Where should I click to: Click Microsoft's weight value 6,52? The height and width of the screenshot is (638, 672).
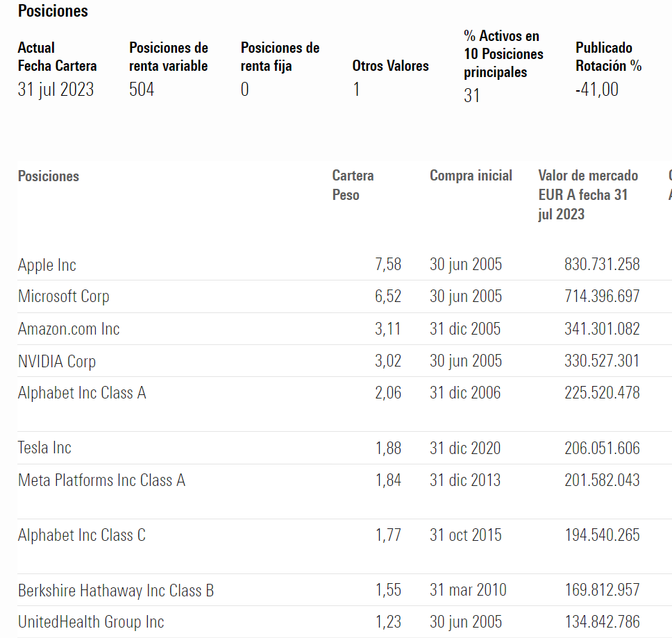(x=388, y=296)
